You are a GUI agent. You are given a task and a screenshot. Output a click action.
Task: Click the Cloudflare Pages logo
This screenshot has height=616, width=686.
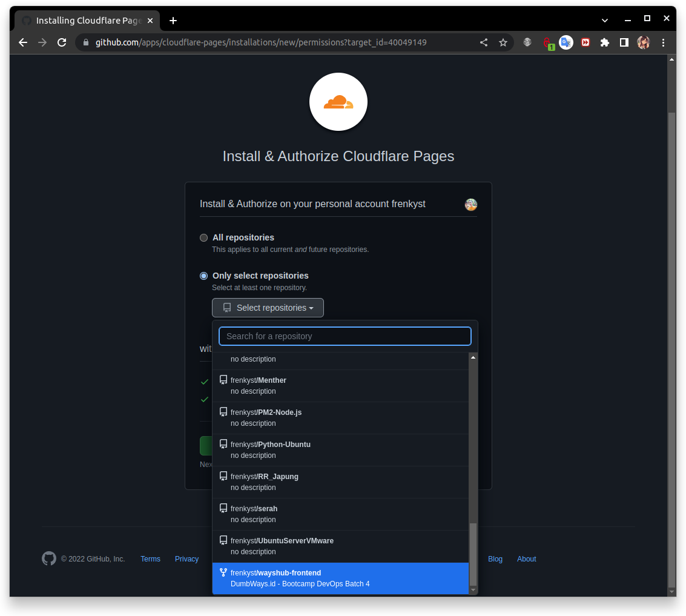pyautogui.click(x=338, y=101)
